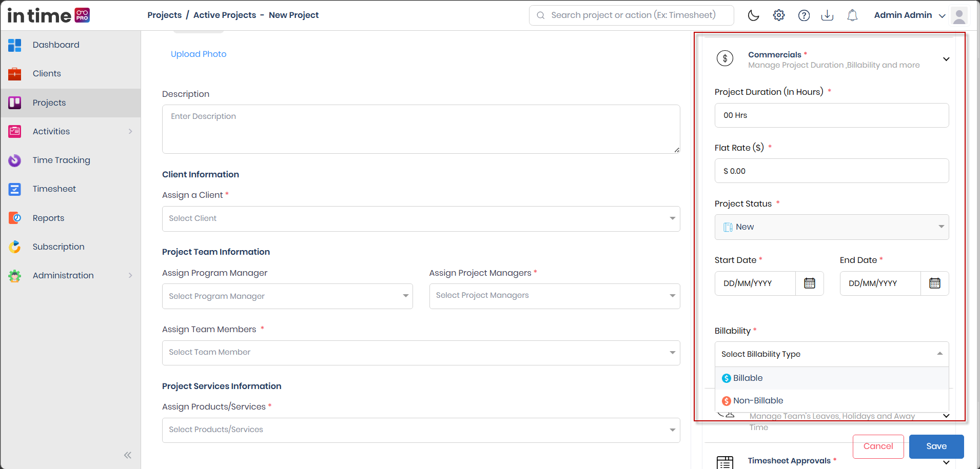Open settings gear icon in header
Screen dimensions: 980x469
click(x=779, y=15)
